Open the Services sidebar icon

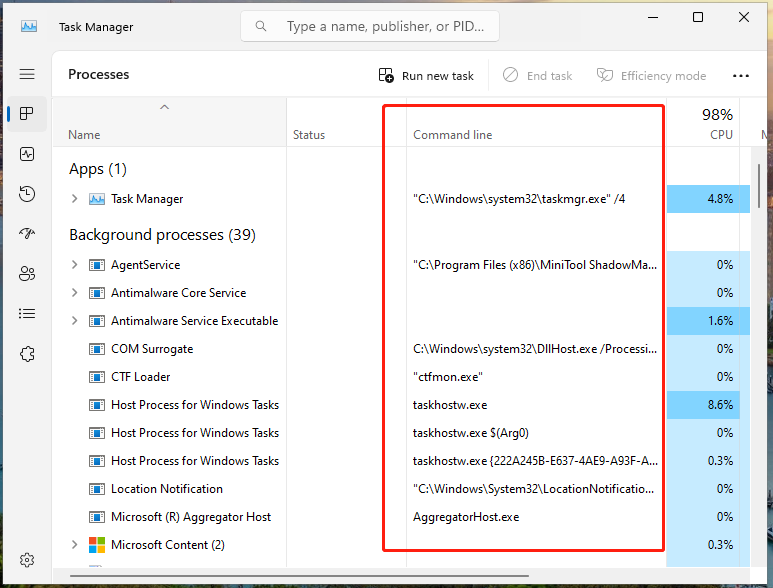pyautogui.click(x=27, y=354)
